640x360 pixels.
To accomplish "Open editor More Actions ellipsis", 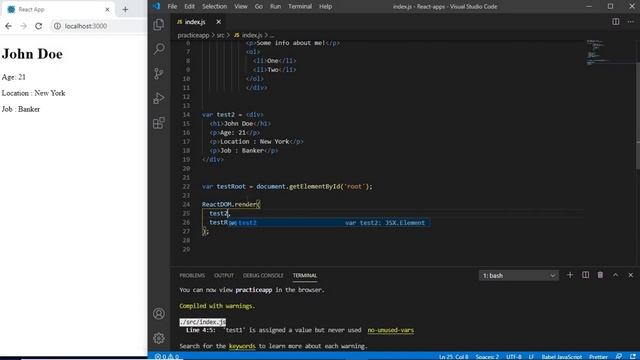I will point(631,22).
